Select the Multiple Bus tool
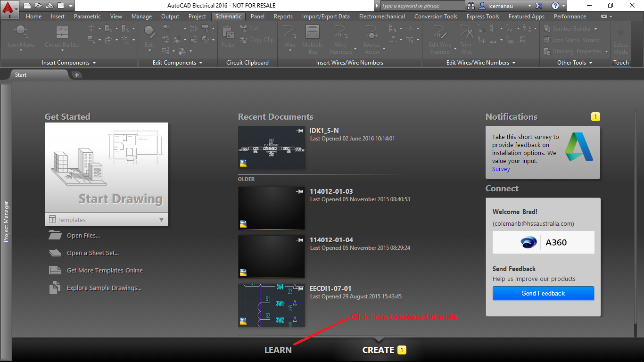The image size is (644, 362). [x=313, y=39]
